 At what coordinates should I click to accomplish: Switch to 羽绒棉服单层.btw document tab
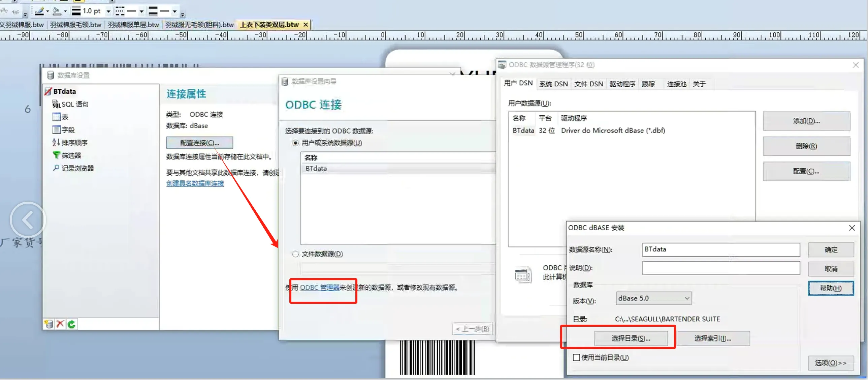[x=133, y=25]
